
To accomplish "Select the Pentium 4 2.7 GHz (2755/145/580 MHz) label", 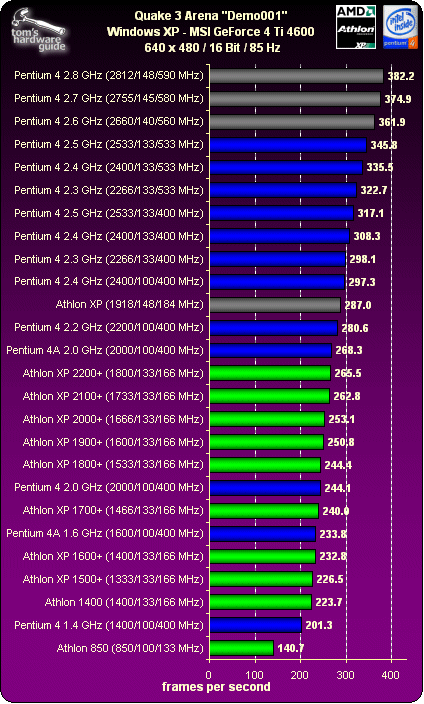I will (109, 98).
